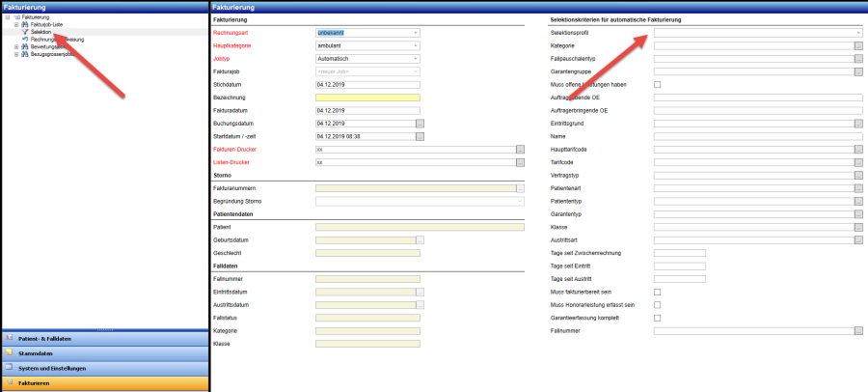
Task: Open the Austrittsdatum date picker button
Action: 420,305
